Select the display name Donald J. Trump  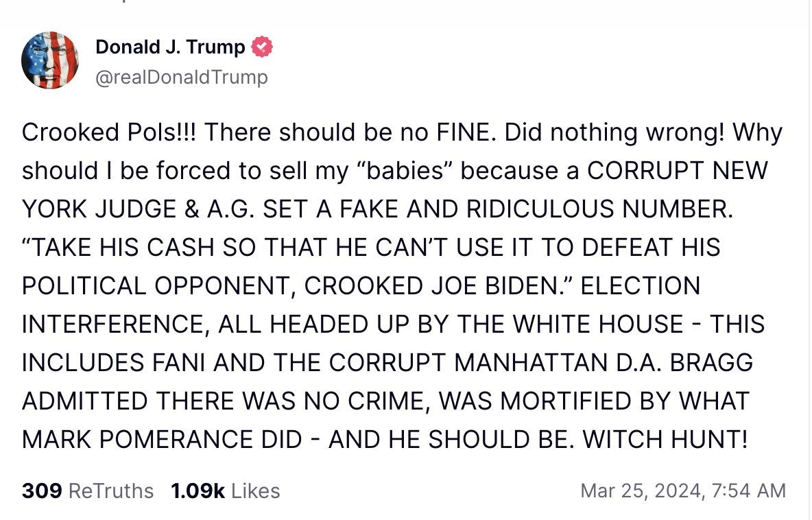tap(169, 47)
